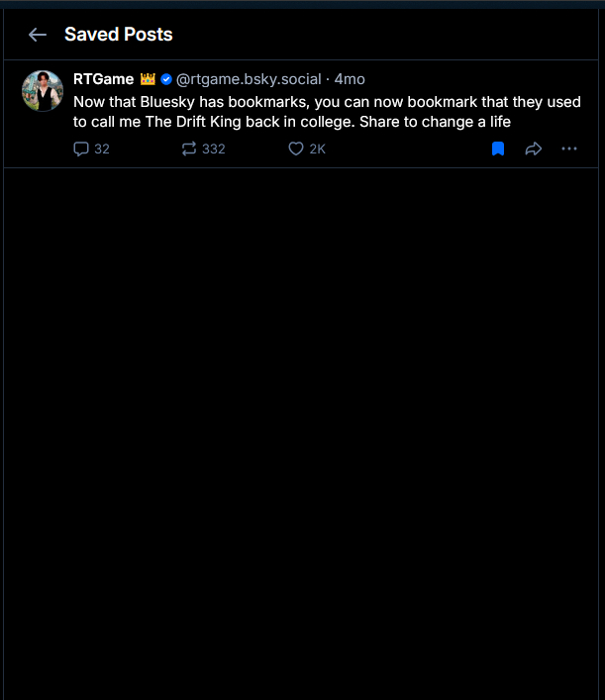Open the RTGame display name link
Viewport: 605px width, 700px height.
tap(103, 79)
